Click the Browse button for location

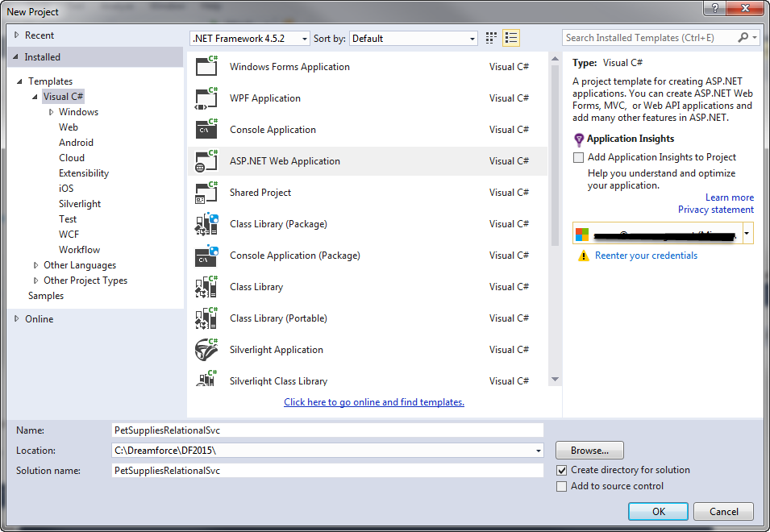coord(589,451)
